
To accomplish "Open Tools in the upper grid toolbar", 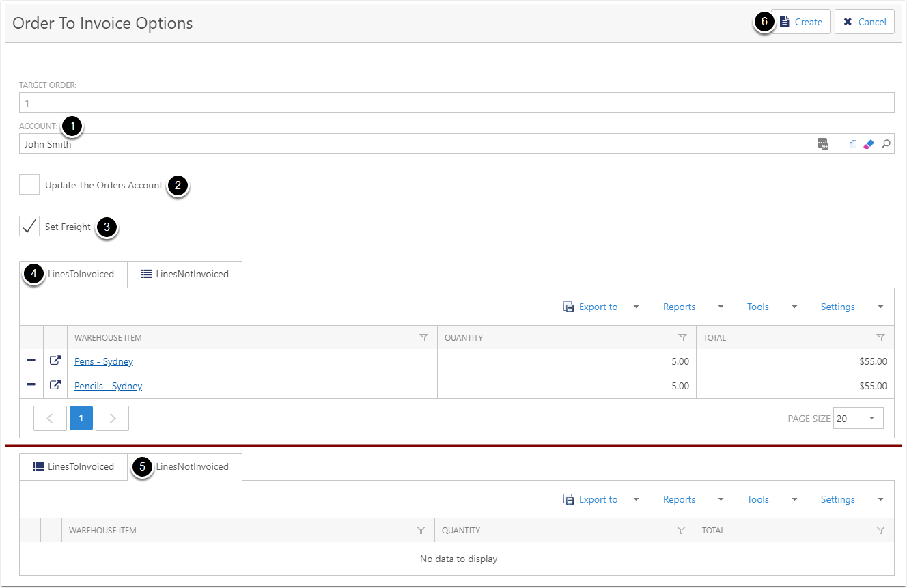I will (x=757, y=307).
